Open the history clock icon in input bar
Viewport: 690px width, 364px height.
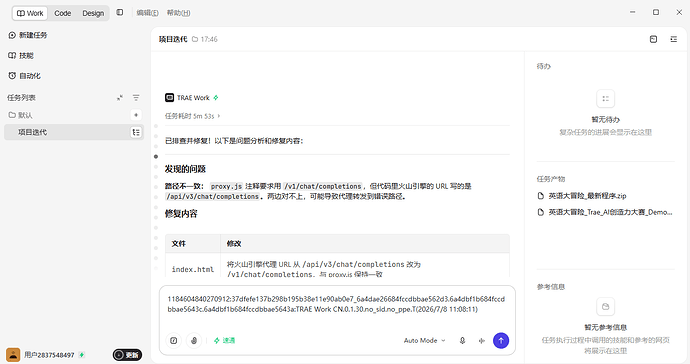pyautogui.click(x=174, y=340)
